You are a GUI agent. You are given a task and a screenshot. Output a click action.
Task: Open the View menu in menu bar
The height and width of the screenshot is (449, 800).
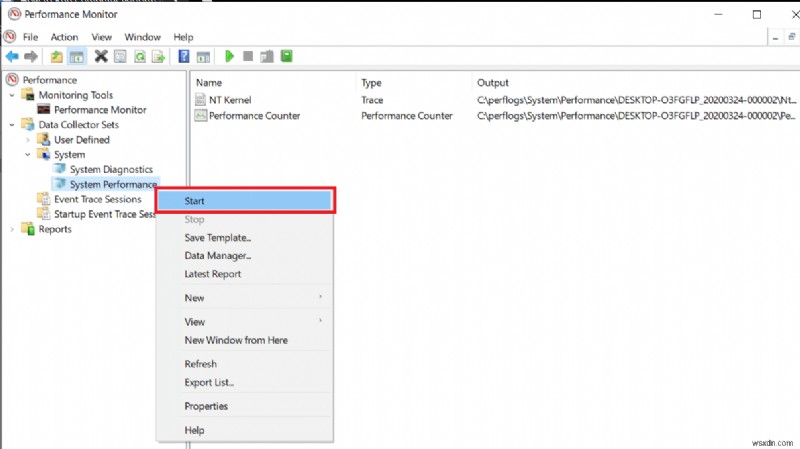point(102,37)
